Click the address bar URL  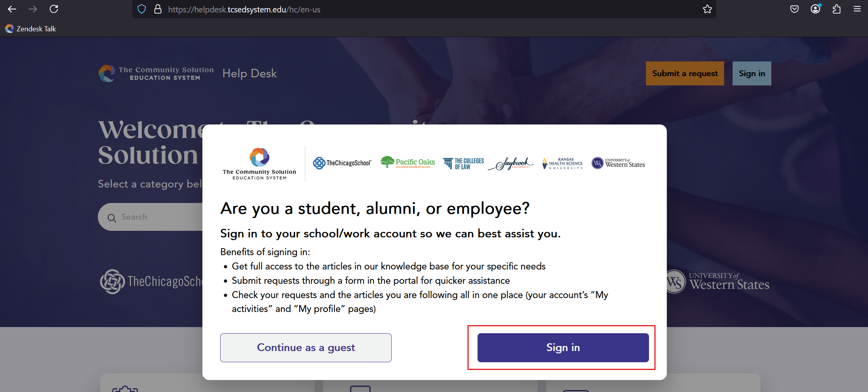pyautogui.click(x=244, y=9)
